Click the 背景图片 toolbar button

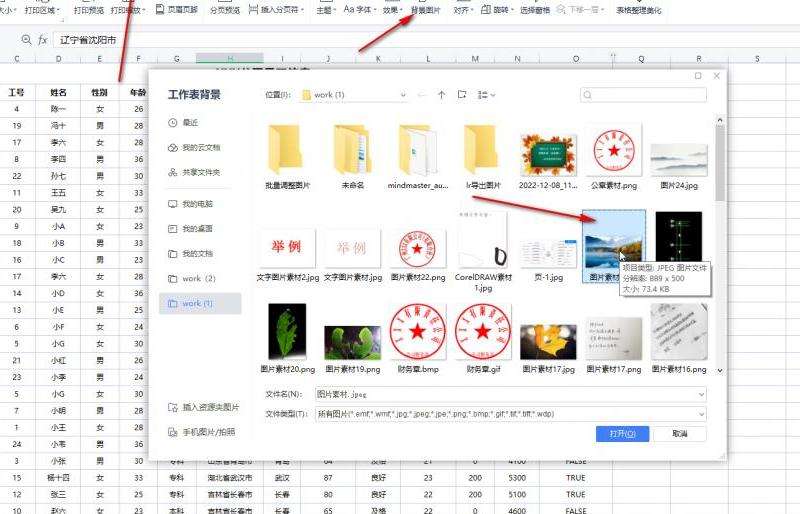(425, 9)
